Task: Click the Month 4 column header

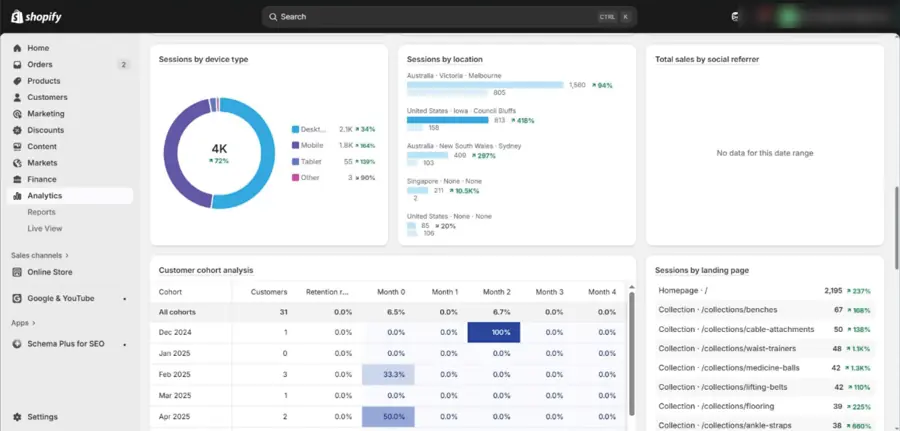Action: point(602,292)
